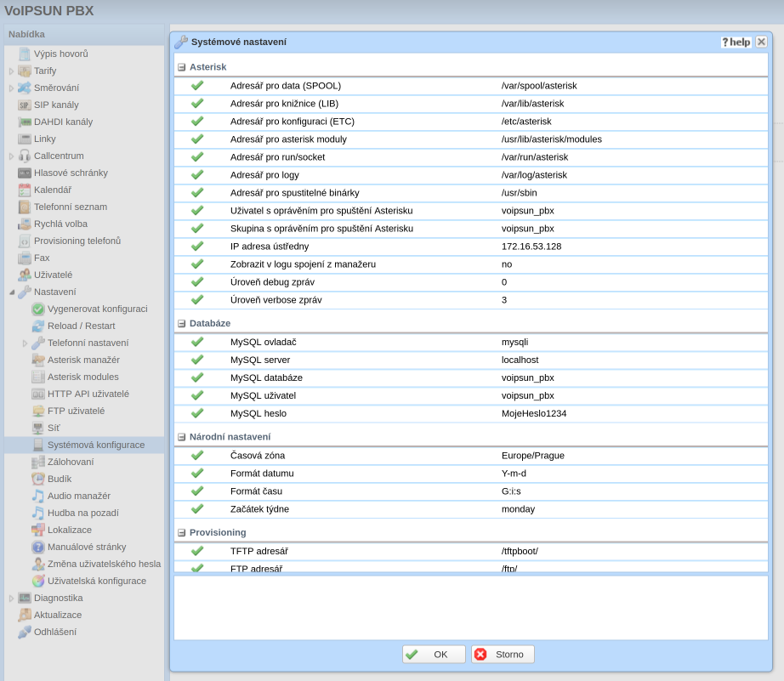Open the Telefonní seznam book icon
784x681 pixels.
pyautogui.click(x=24, y=207)
